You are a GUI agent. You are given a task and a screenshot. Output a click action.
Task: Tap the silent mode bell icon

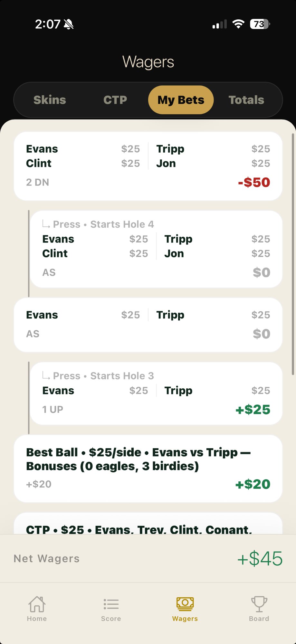[69, 24]
